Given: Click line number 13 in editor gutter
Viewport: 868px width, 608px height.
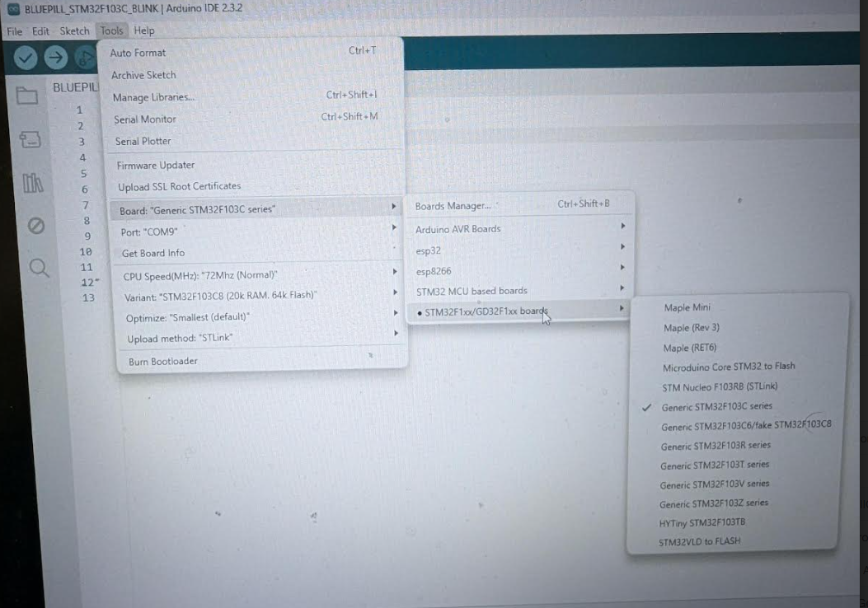Looking at the screenshot, I should pos(88,297).
